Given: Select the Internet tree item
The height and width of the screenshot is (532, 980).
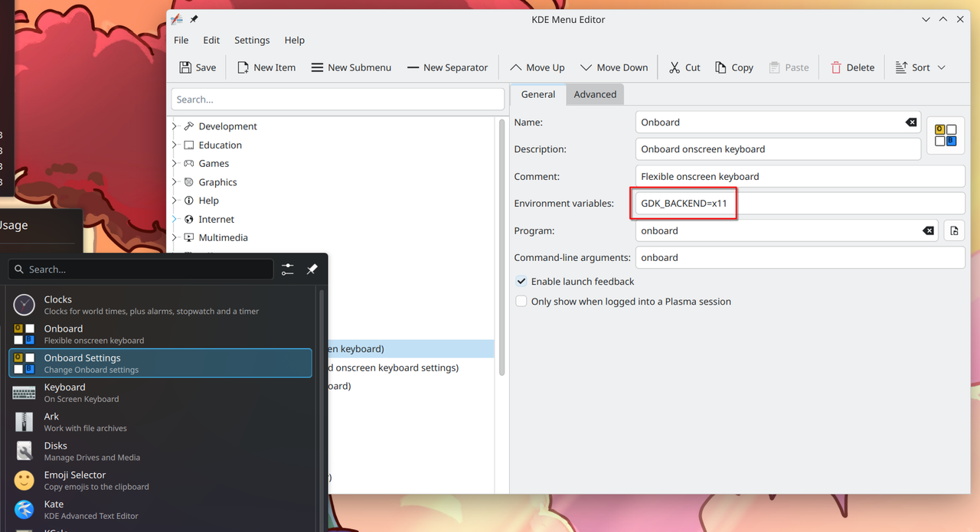Looking at the screenshot, I should click(x=216, y=219).
